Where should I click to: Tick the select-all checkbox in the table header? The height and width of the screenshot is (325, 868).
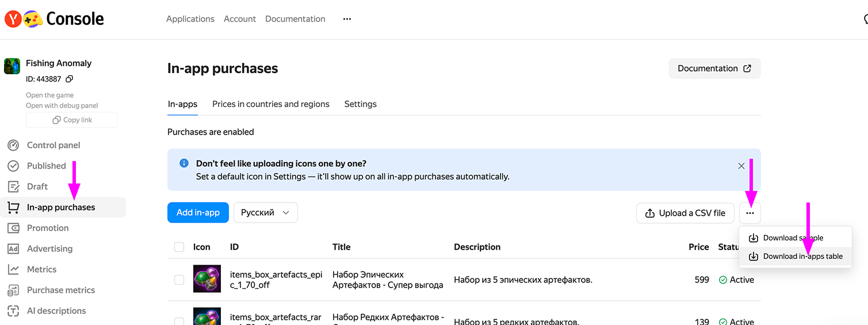point(179,247)
